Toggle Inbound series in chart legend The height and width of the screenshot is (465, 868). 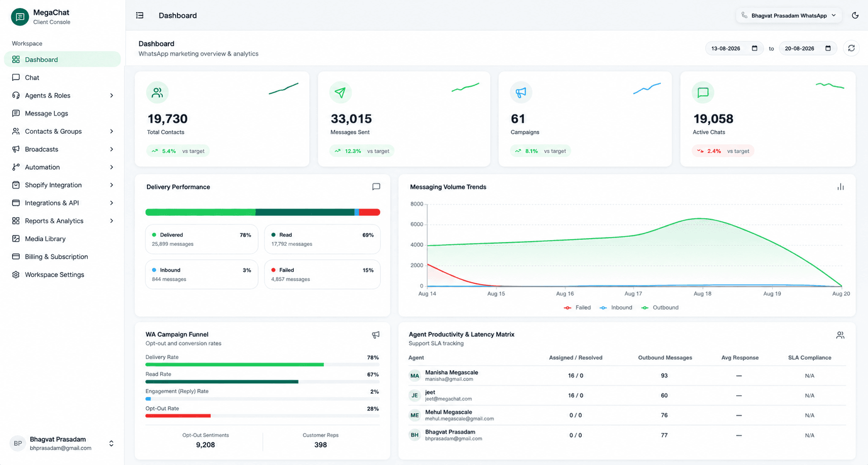[x=616, y=307]
